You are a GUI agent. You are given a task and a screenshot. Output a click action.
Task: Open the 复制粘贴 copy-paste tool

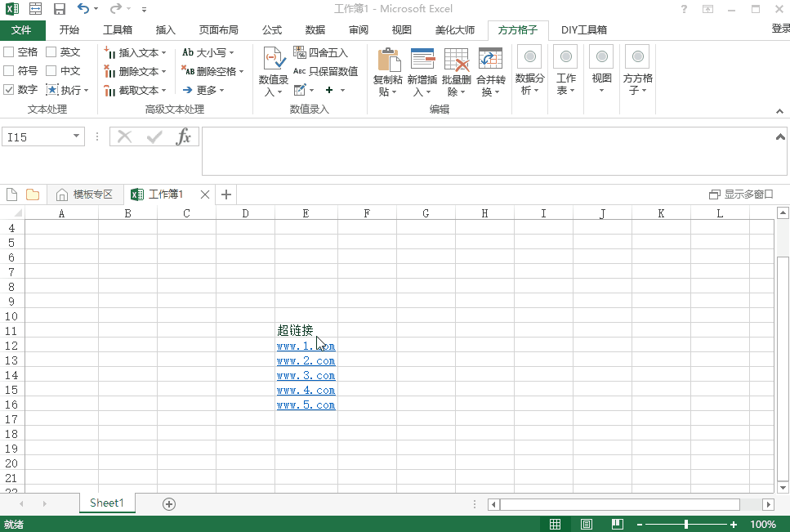[389, 60]
